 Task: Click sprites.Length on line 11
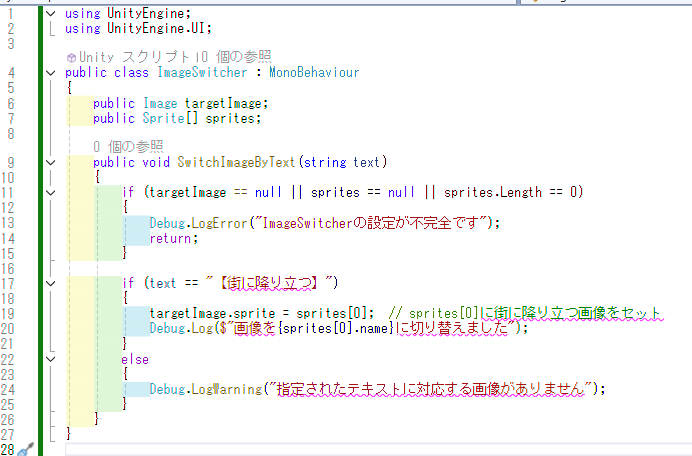493,192
